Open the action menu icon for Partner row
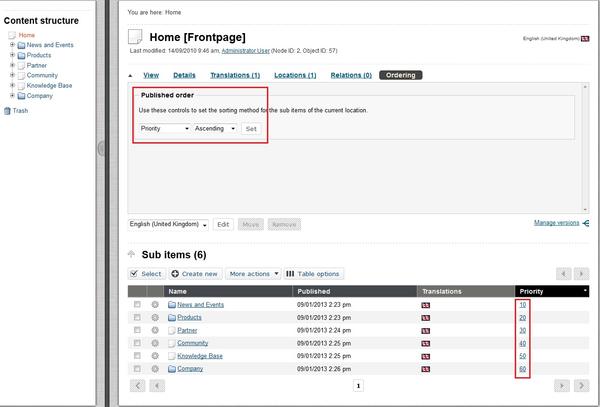The image size is (600, 407). tap(155, 330)
